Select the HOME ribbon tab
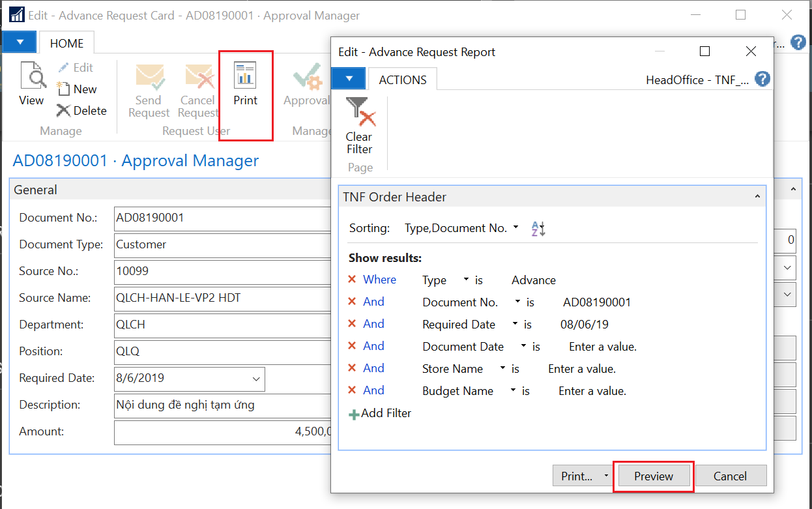812x509 pixels. (66, 44)
